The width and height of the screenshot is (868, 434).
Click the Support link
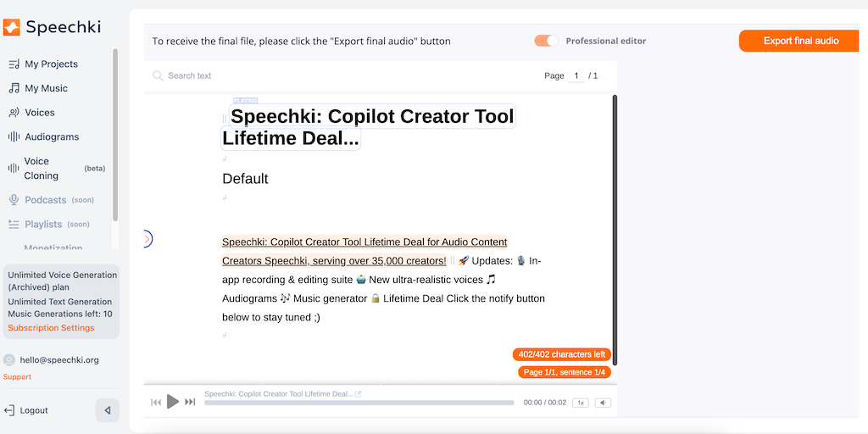pyautogui.click(x=17, y=377)
